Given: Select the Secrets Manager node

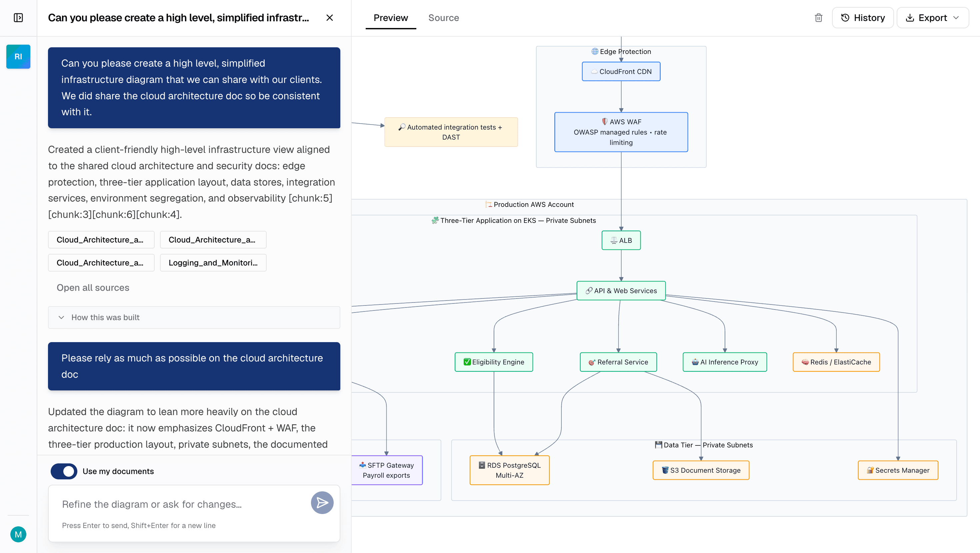Looking at the screenshot, I should point(898,470).
